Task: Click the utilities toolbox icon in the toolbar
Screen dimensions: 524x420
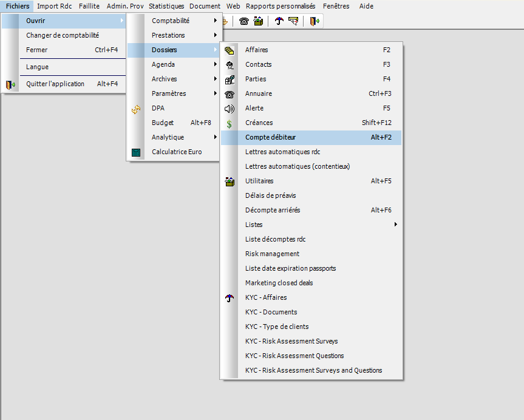Action: (258, 21)
